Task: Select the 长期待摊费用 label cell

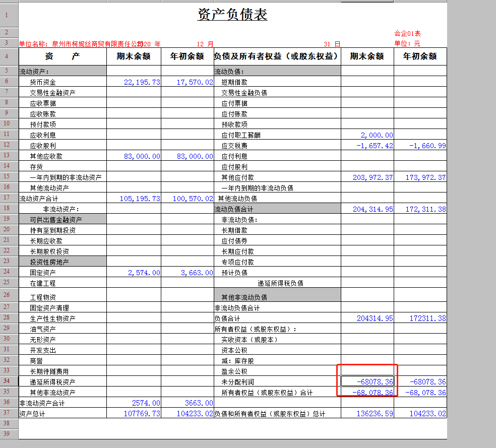Action: click(63, 371)
